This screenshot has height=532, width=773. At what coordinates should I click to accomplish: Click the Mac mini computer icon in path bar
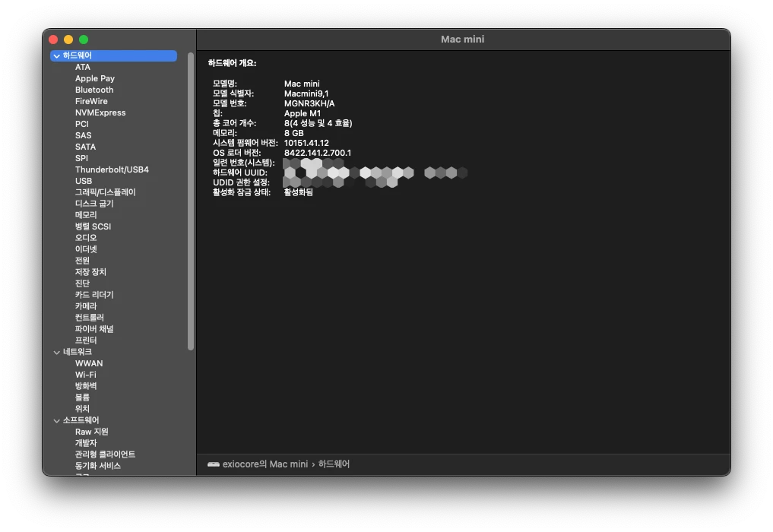pos(214,464)
